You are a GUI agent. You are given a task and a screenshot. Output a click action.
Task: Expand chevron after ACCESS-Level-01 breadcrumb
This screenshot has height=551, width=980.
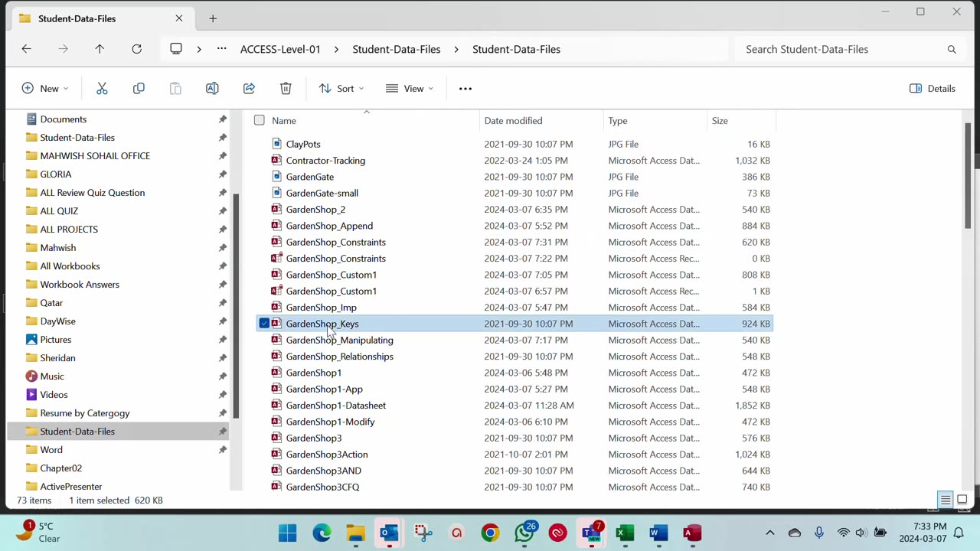point(336,49)
